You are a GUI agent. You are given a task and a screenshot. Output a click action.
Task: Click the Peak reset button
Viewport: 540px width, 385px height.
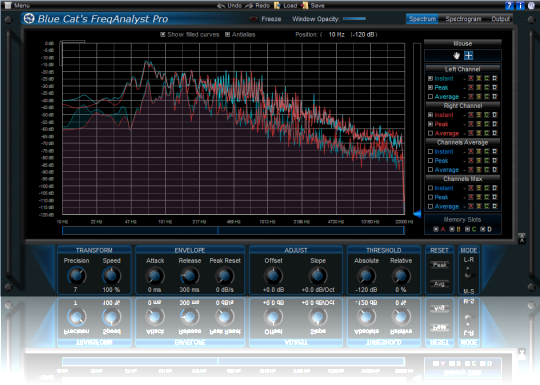pos(439,265)
